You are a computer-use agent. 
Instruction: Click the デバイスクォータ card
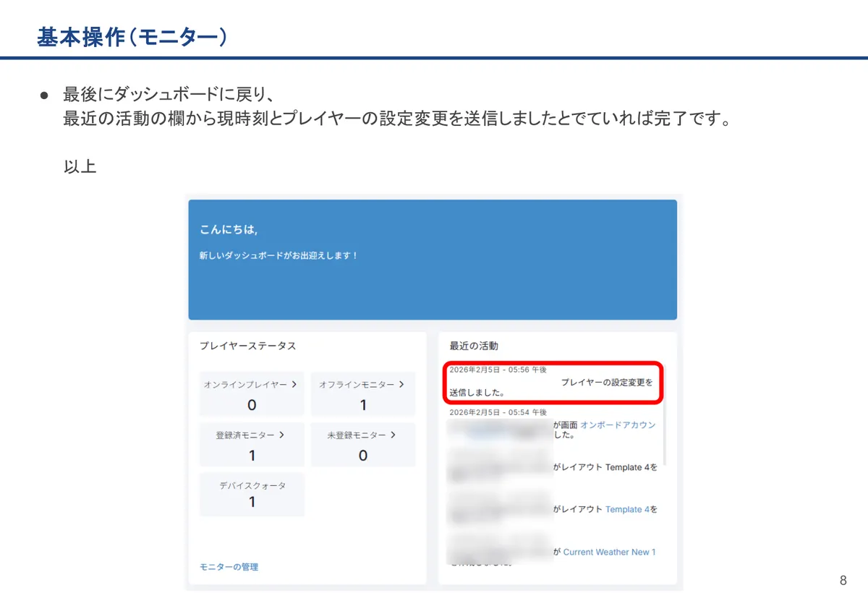pos(252,495)
